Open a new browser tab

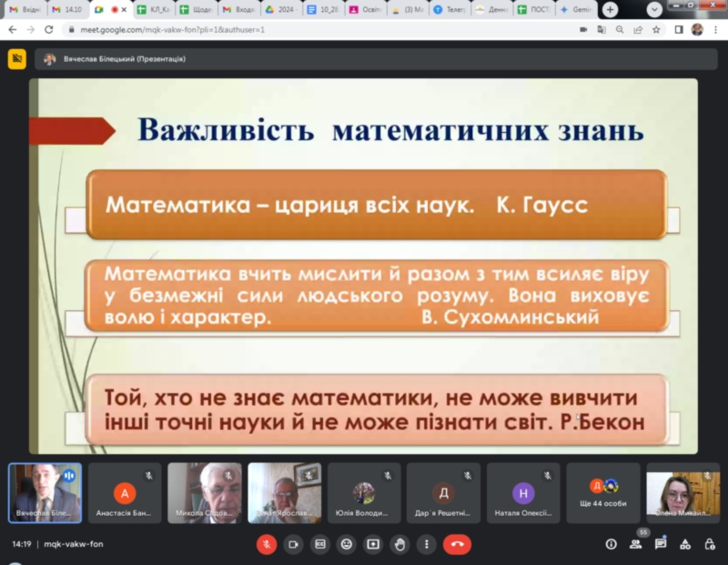click(610, 9)
